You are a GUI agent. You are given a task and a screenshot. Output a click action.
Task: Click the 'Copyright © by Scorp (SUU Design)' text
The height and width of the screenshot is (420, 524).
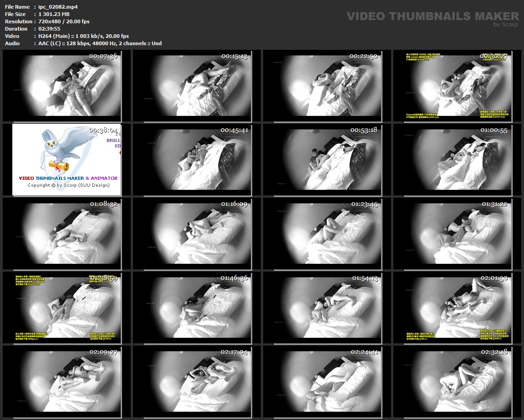click(x=69, y=185)
